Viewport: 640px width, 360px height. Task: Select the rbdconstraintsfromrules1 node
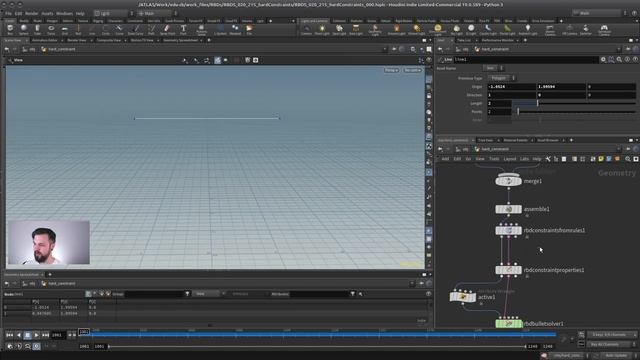click(508, 230)
